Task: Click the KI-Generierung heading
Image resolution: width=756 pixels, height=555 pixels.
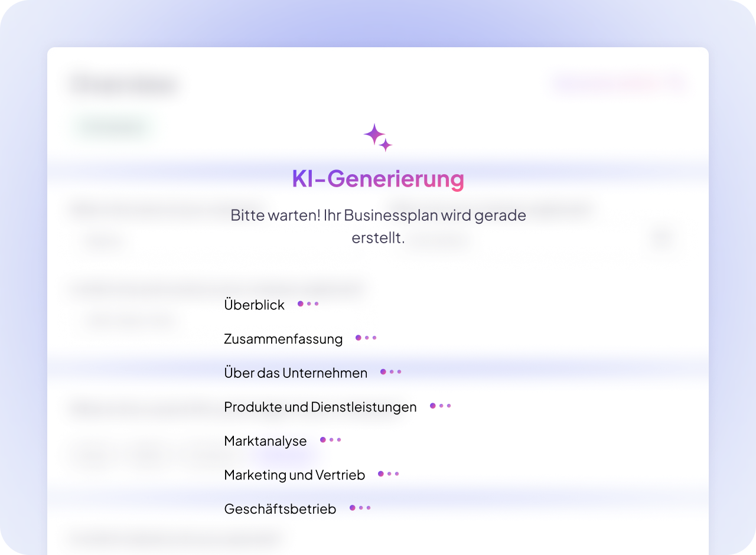Action: click(378, 178)
